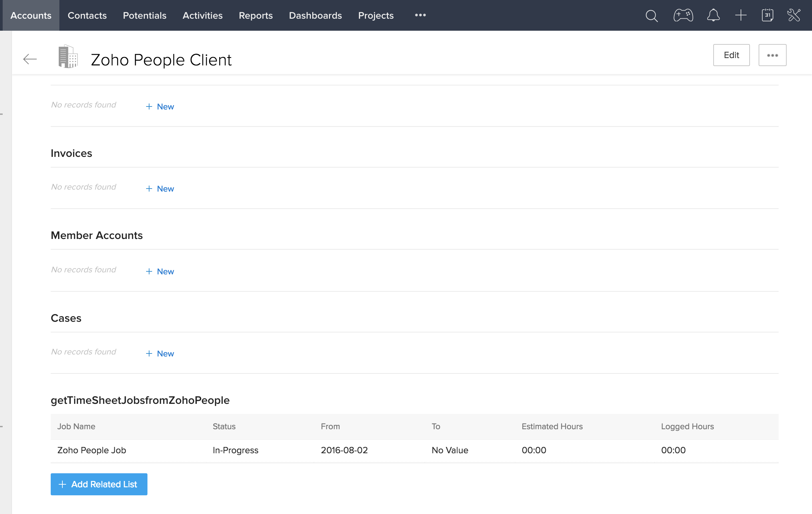Add New record under Member Accounts
Screen dimensions: 812x514
pyautogui.click(x=160, y=271)
